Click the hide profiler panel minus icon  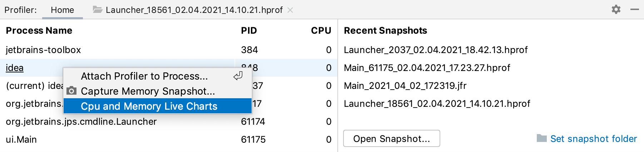635,10
